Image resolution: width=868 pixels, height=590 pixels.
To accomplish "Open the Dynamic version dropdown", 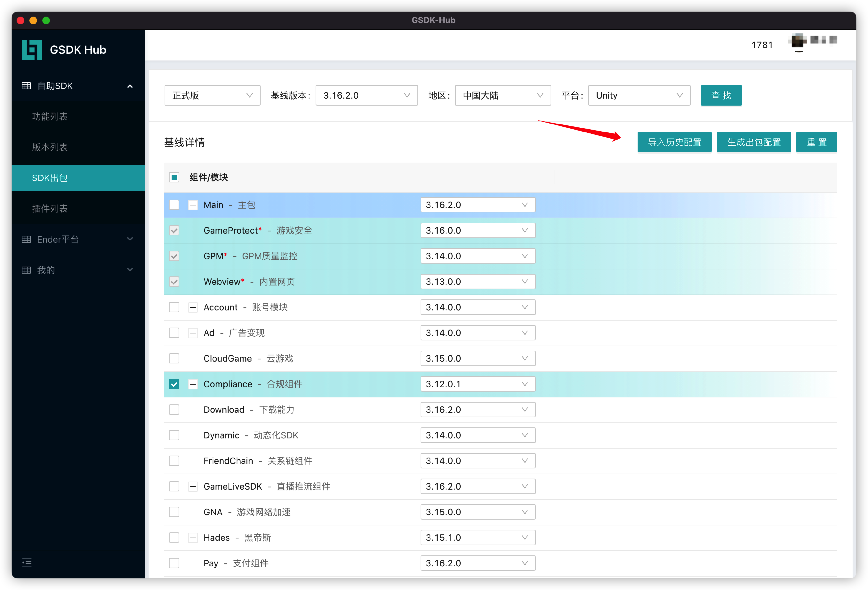I will [x=478, y=435].
